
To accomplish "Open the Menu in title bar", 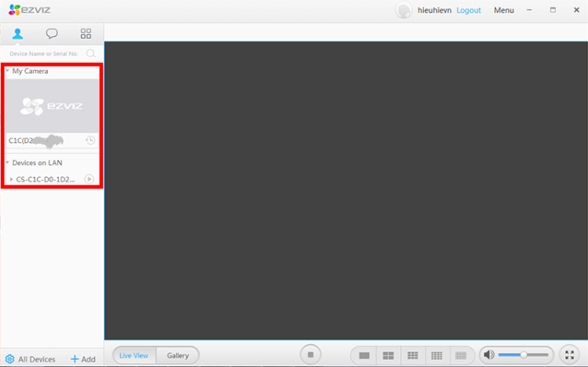I will [504, 10].
